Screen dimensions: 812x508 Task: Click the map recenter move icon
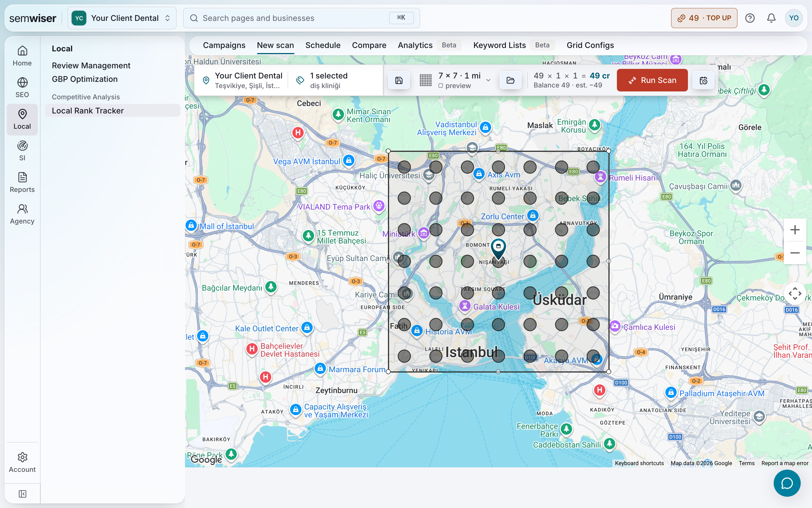click(795, 294)
